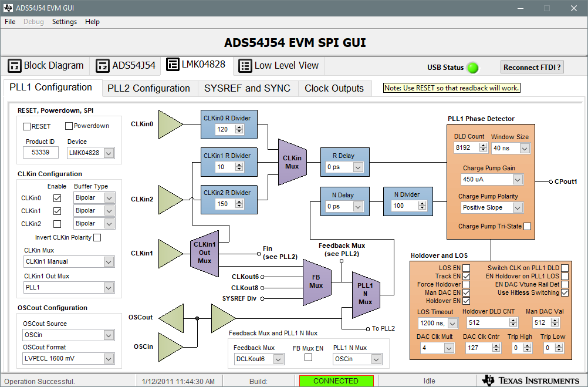Click the app icon in title bar
This screenshot has height=387, width=588.
pyautogui.click(x=8, y=8)
